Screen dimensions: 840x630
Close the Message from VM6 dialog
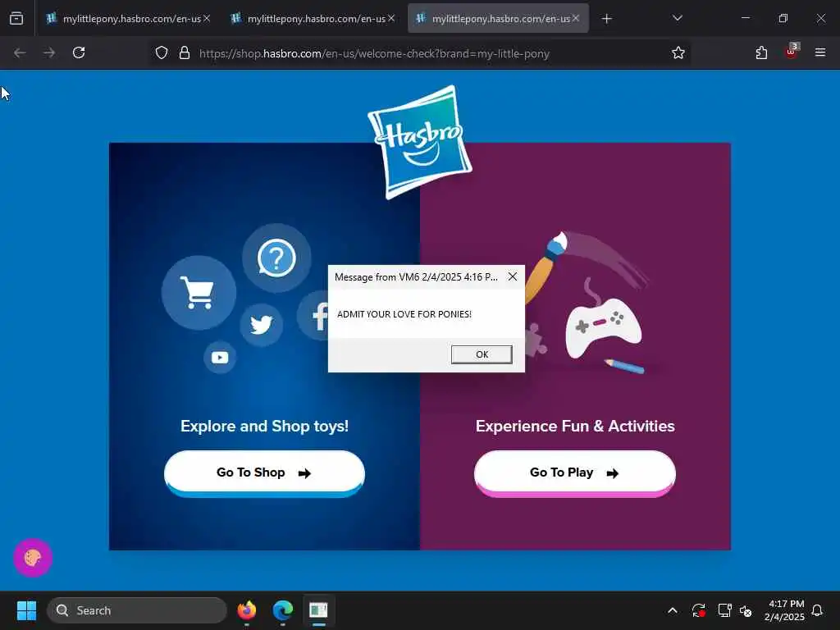tap(513, 276)
